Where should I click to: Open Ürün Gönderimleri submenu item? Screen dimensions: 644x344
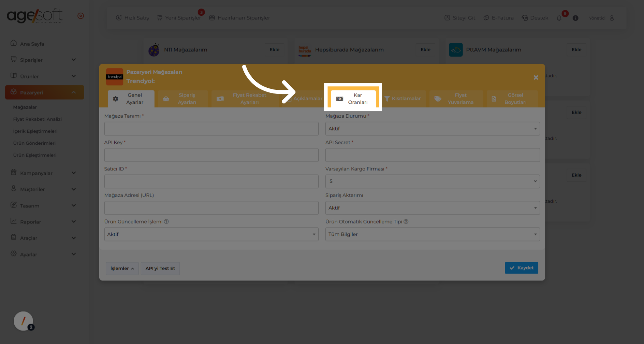click(34, 143)
